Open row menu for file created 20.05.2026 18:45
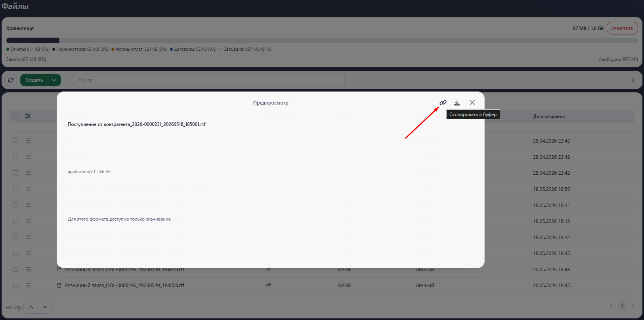This screenshot has height=320, width=644. coord(29,285)
